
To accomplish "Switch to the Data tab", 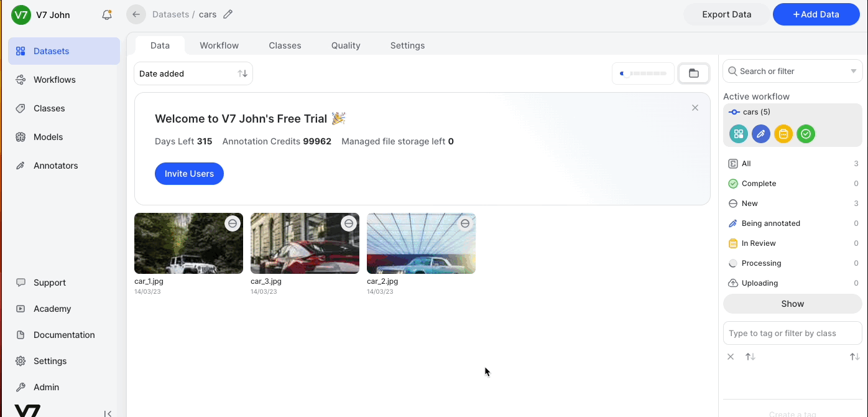I will point(160,45).
